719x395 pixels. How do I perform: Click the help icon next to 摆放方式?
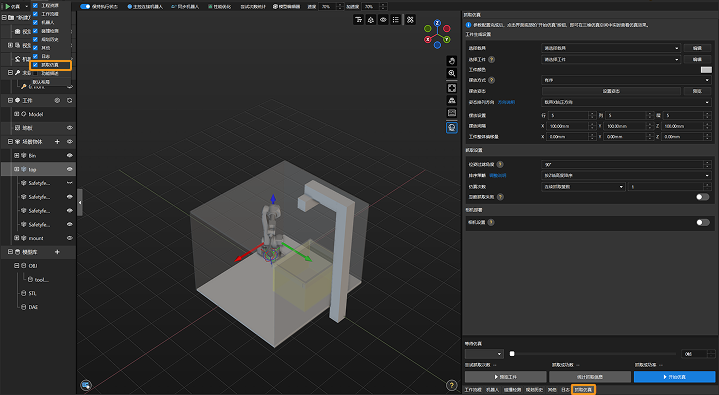click(492, 80)
